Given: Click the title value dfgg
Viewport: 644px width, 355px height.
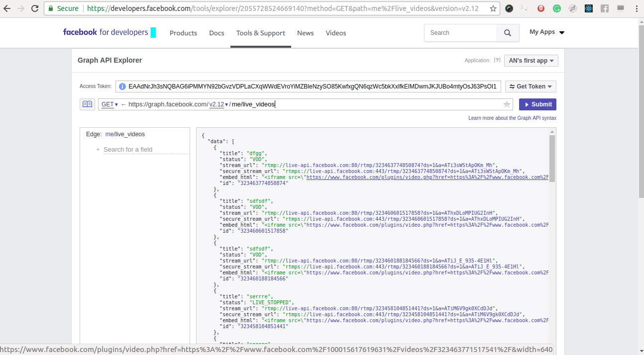Looking at the screenshot, I should [x=257, y=153].
